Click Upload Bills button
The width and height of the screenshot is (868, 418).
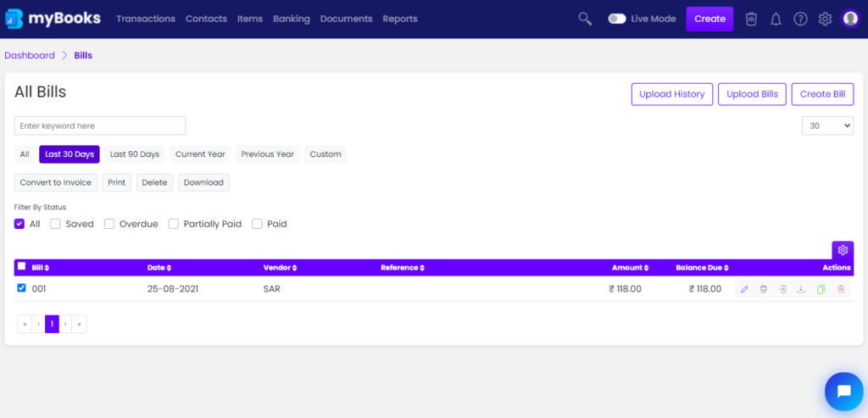[753, 94]
